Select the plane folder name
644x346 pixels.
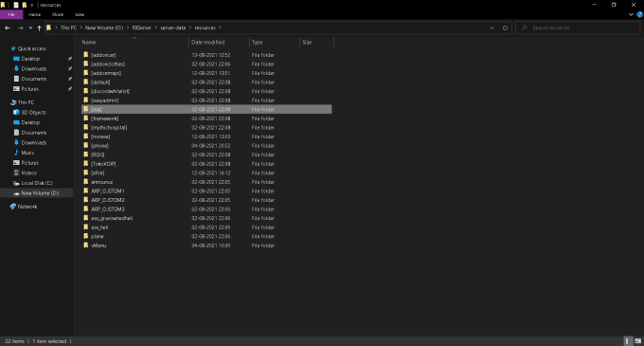(x=98, y=236)
